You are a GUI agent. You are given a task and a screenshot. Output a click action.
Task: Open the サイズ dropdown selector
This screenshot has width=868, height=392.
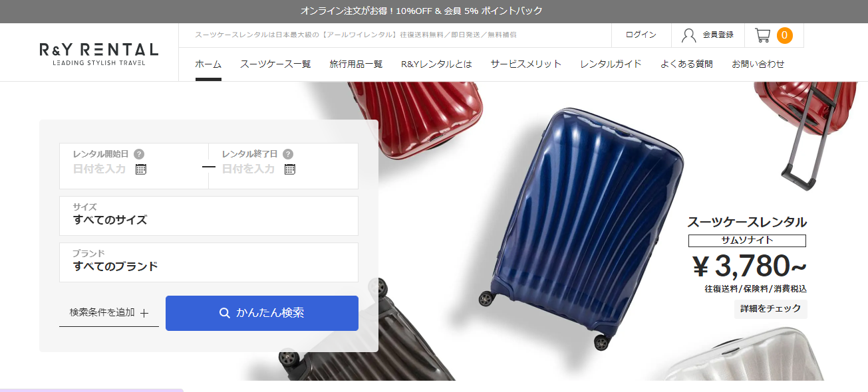pos(209,216)
